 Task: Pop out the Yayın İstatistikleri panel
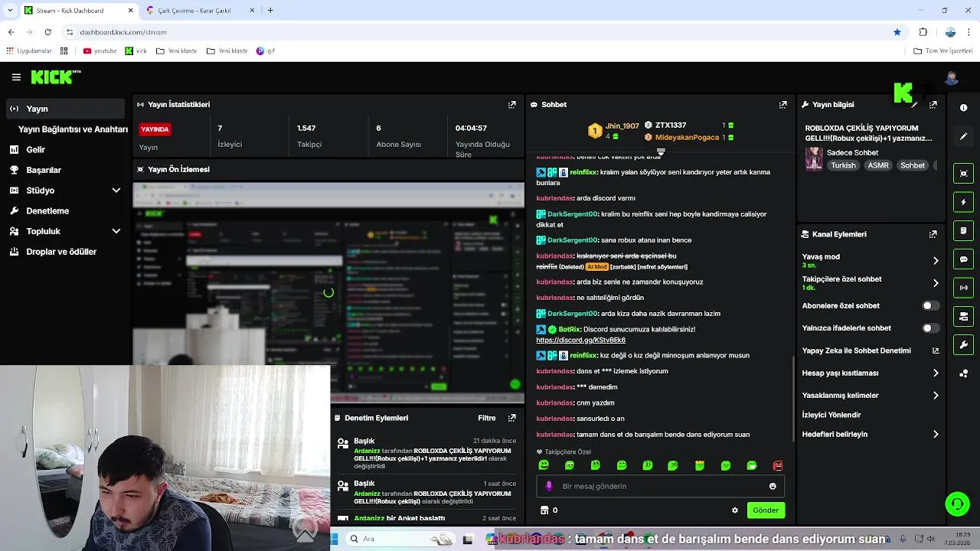[512, 105]
